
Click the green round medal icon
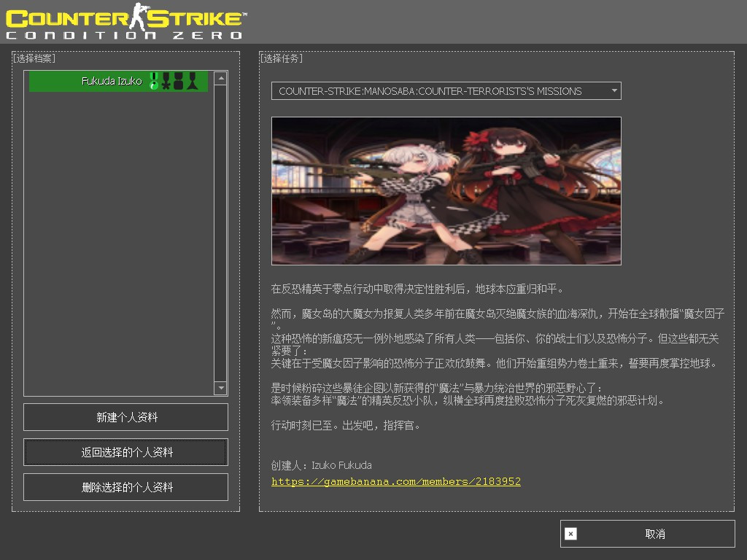tap(154, 81)
